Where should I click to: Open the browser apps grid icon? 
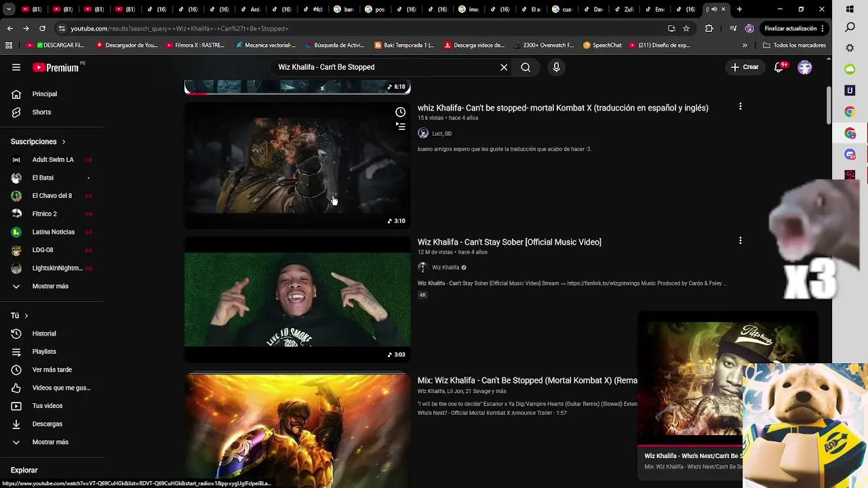[9, 45]
